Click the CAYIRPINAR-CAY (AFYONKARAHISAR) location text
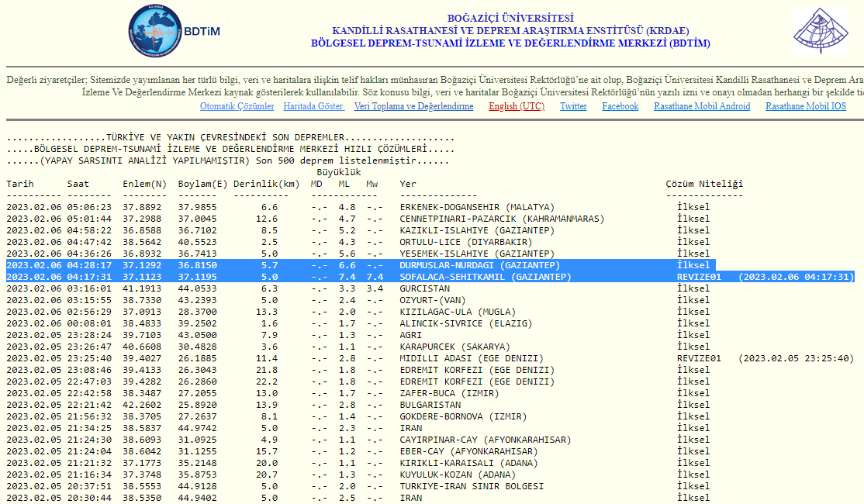 tap(486, 440)
